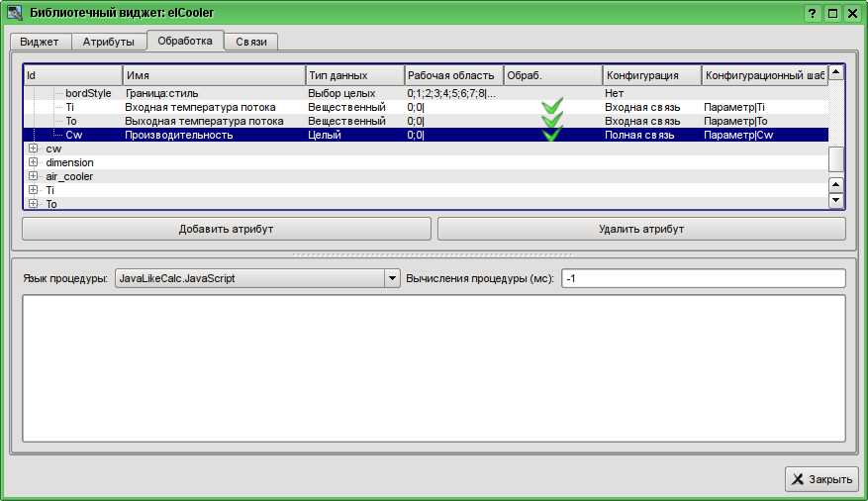This screenshot has height=501, width=868.
Task: Click the attribute table's bottom scroll down arrow
Action: click(x=835, y=200)
